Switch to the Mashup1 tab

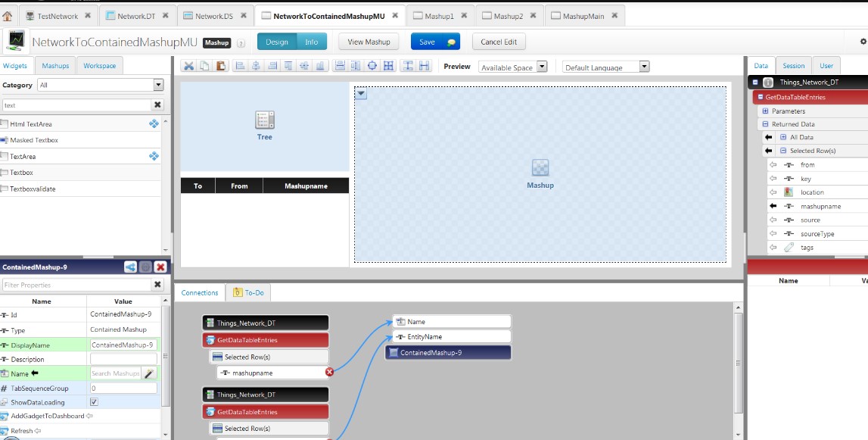[439, 16]
